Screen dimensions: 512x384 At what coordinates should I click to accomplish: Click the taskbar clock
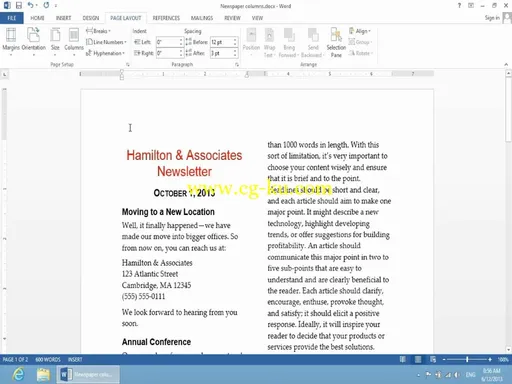492,375
